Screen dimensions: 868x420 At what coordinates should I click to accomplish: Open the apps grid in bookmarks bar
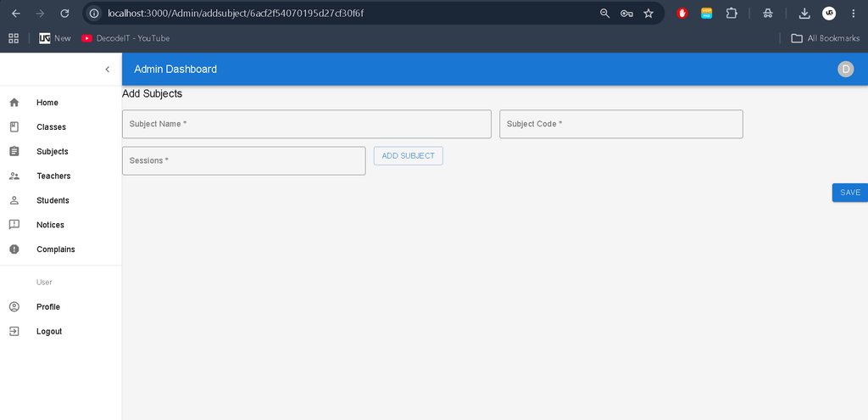point(14,38)
